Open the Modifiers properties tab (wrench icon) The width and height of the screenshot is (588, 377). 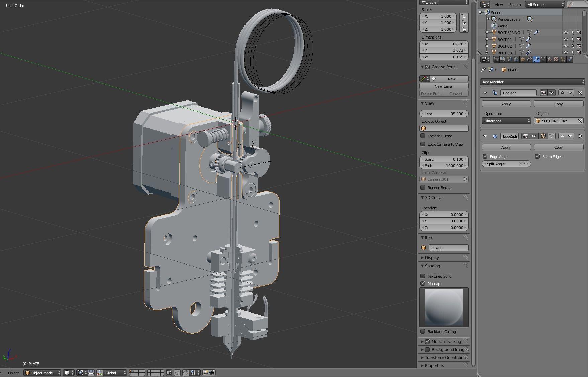point(536,59)
